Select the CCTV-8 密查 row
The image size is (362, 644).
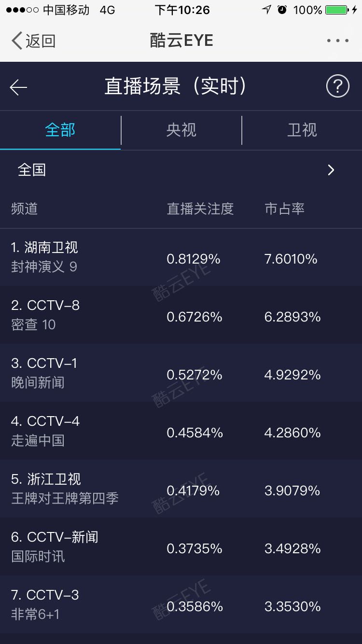pos(181,315)
